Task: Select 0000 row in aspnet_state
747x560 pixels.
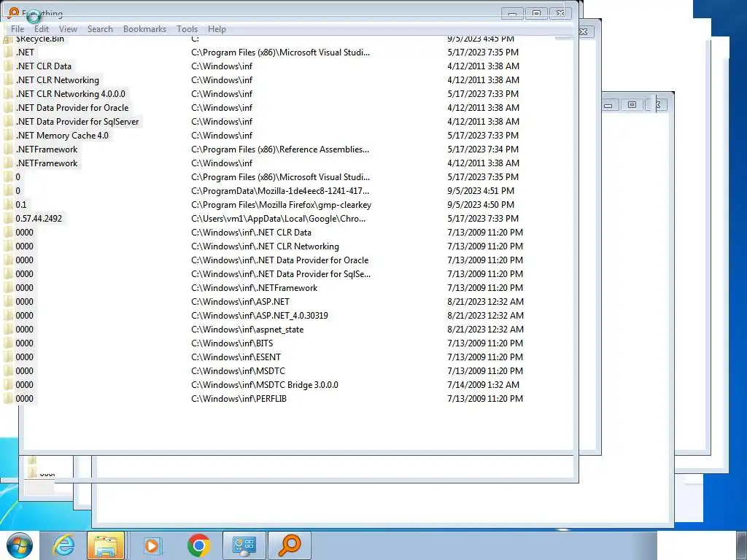Action: point(24,330)
